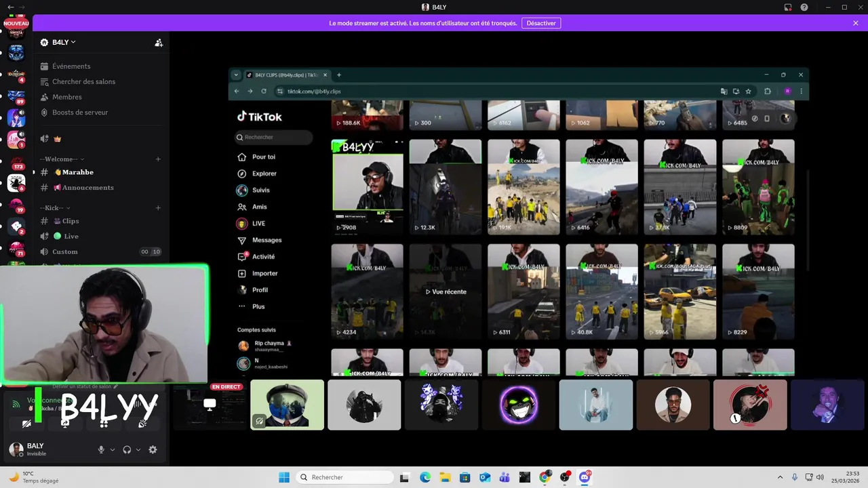This screenshot has height=488, width=868.
Task: Dismiss the streamer mode banner
Action: [856, 23]
